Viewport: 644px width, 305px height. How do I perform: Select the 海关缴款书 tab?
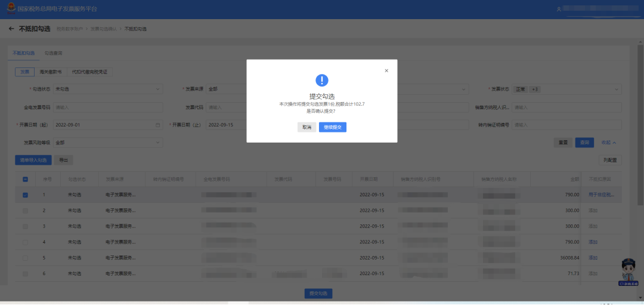coord(51,72)
